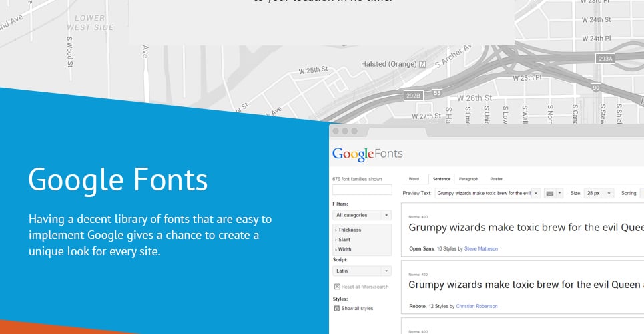The height and width of the screenshot is (334, 644).
Task: Expand the Thickness filter
Action: 348,230
